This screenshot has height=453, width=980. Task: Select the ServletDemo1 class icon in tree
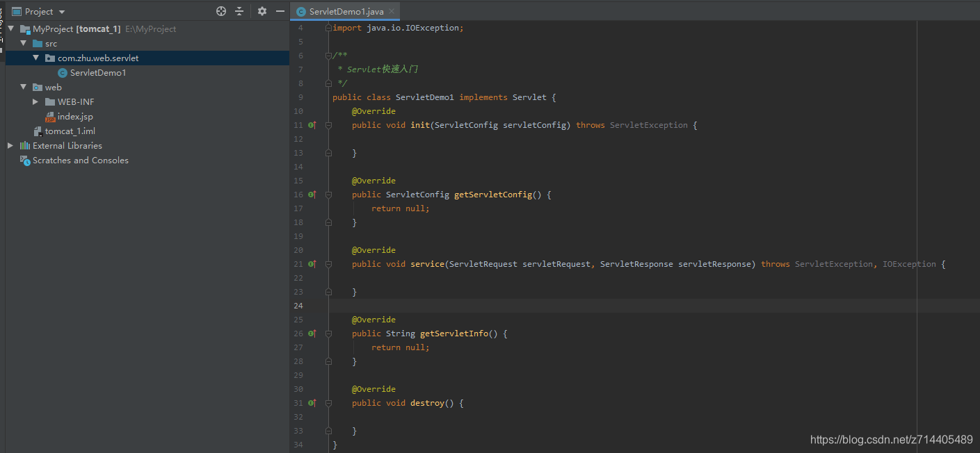[x=63, y=73]
